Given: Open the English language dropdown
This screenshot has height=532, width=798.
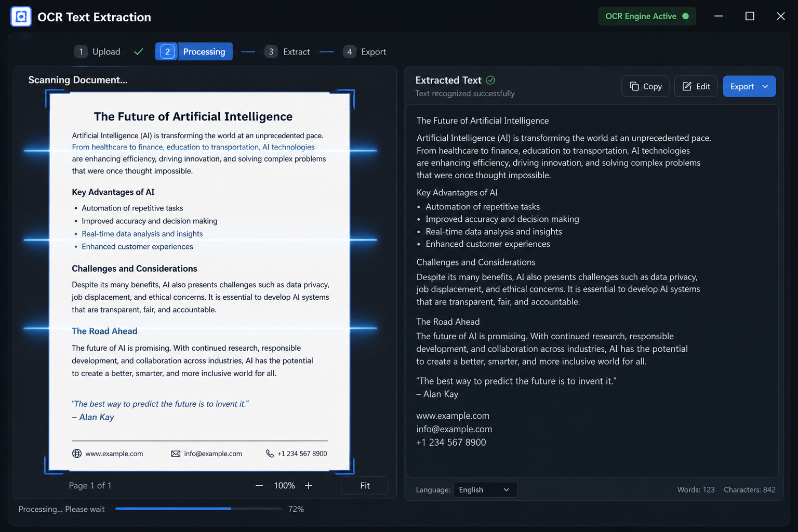Looking at the screenshot, I should tap(485, 490).
